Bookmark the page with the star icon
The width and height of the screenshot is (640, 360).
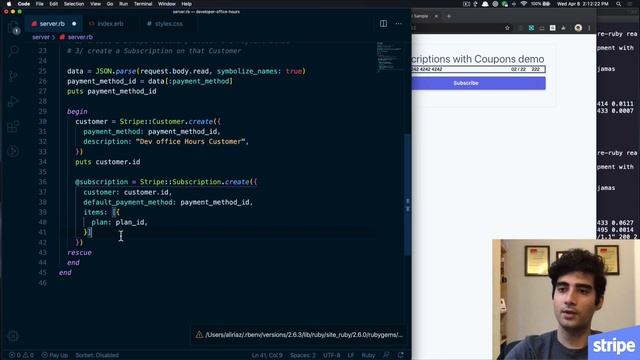pos(507,28)
